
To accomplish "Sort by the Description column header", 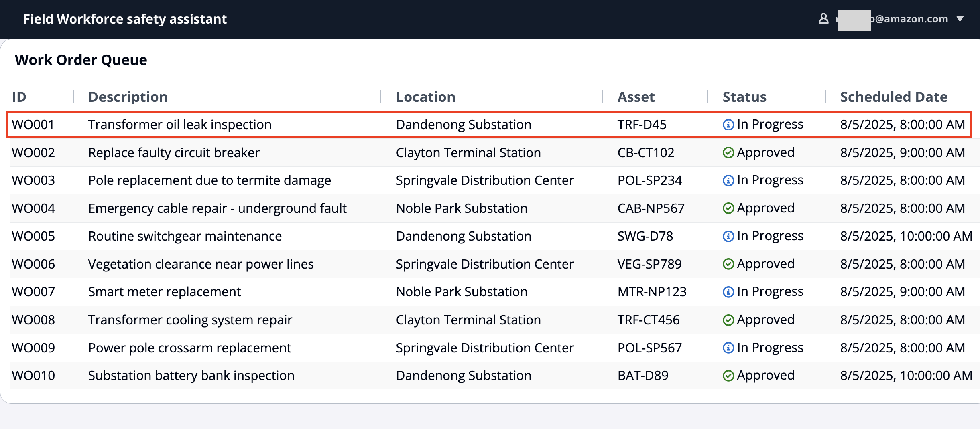I will [128, 97].
